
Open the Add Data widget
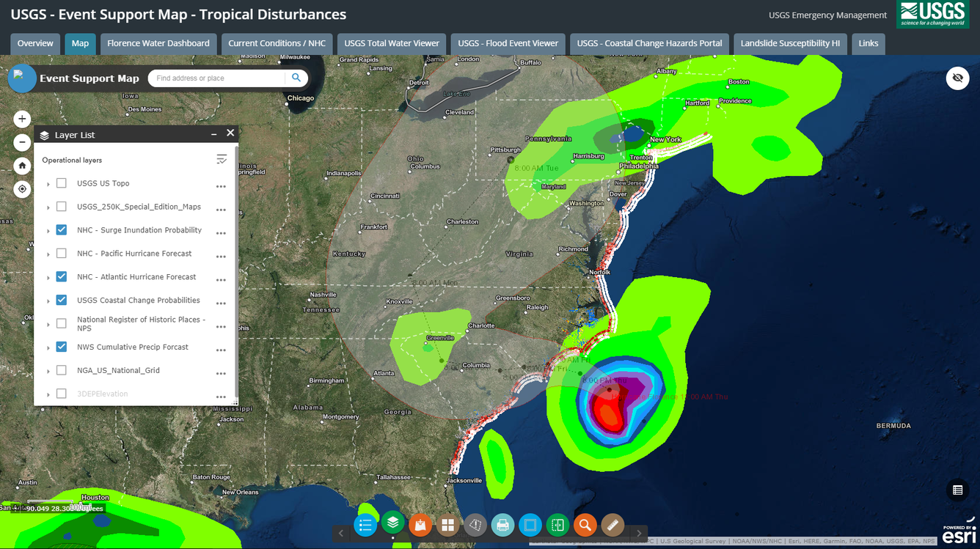point(420,525)
